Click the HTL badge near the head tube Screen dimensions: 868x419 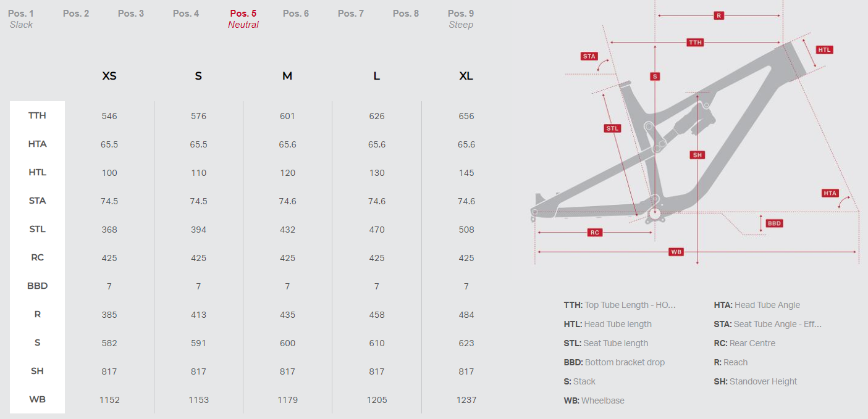[824, 49]
